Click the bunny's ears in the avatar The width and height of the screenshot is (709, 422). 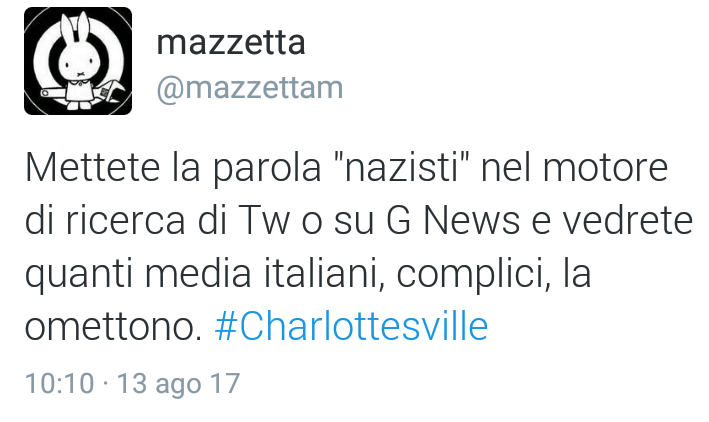pos(76,26)
